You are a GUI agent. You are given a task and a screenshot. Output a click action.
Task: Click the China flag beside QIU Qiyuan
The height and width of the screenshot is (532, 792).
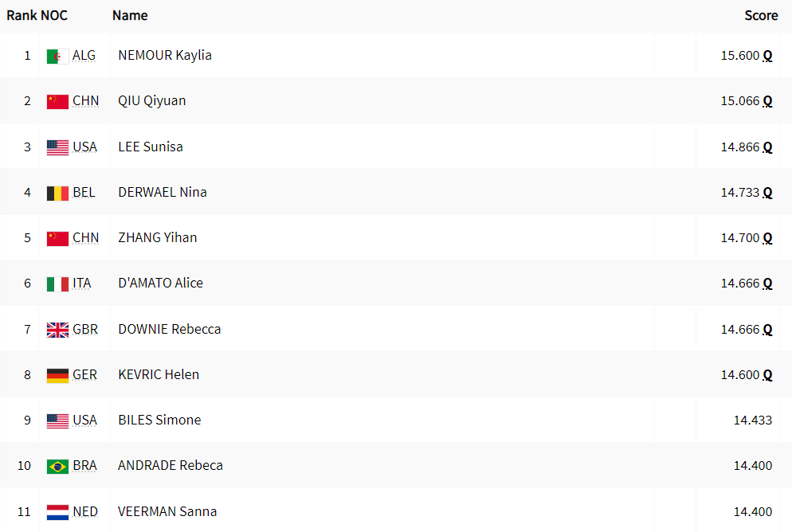57,102
